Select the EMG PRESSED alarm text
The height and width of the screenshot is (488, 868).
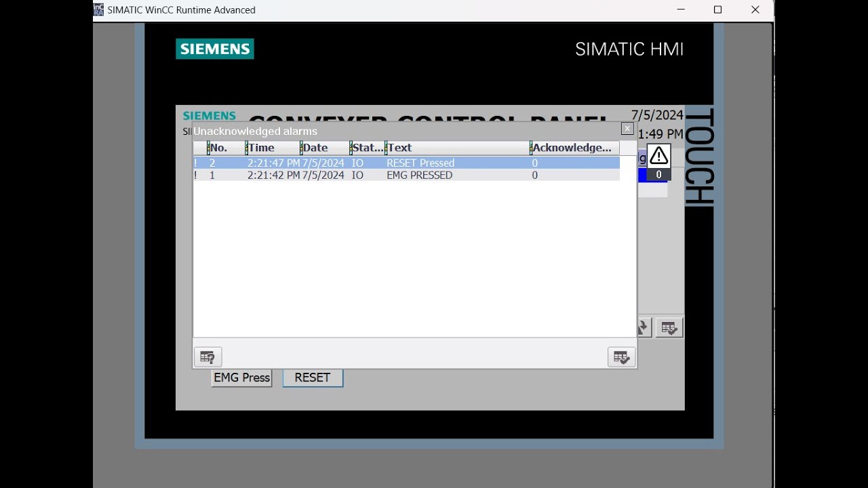click(x=419, y=176)
